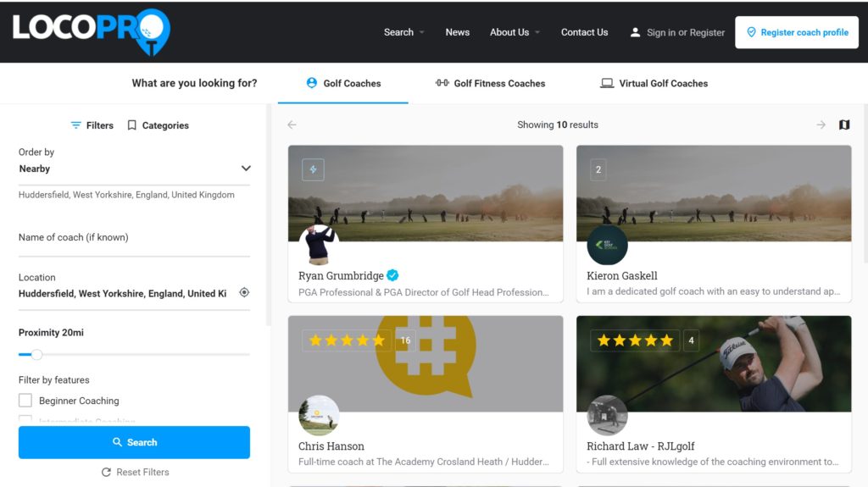
Task: Open Chris Hanson's profile avatar
Action: pos(319,416)
